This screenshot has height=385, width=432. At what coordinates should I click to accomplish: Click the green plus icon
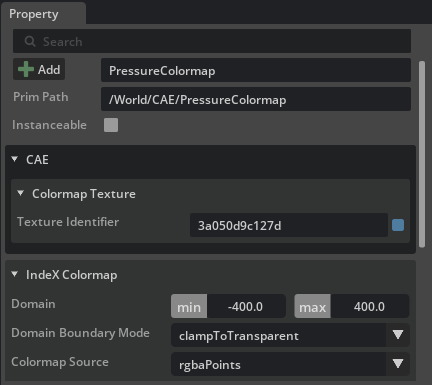pyautogui.click(x=26, y=69)
